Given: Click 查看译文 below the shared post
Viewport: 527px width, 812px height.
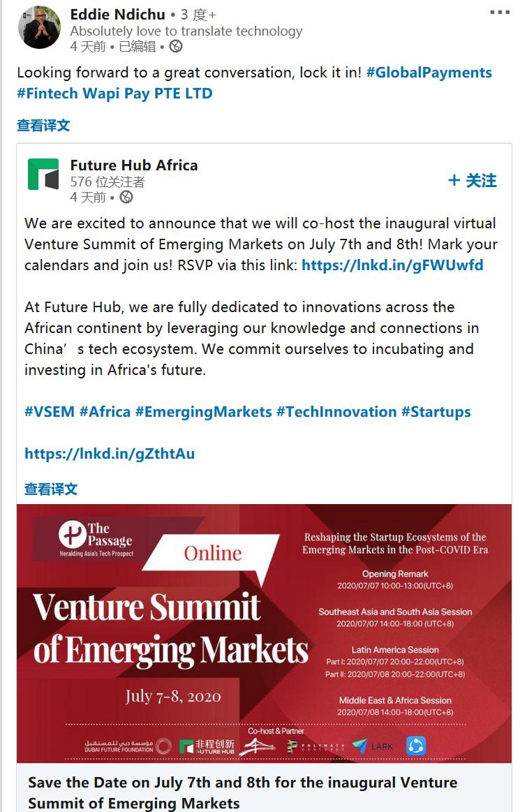Looking at the screenshot, I should 51,489.
